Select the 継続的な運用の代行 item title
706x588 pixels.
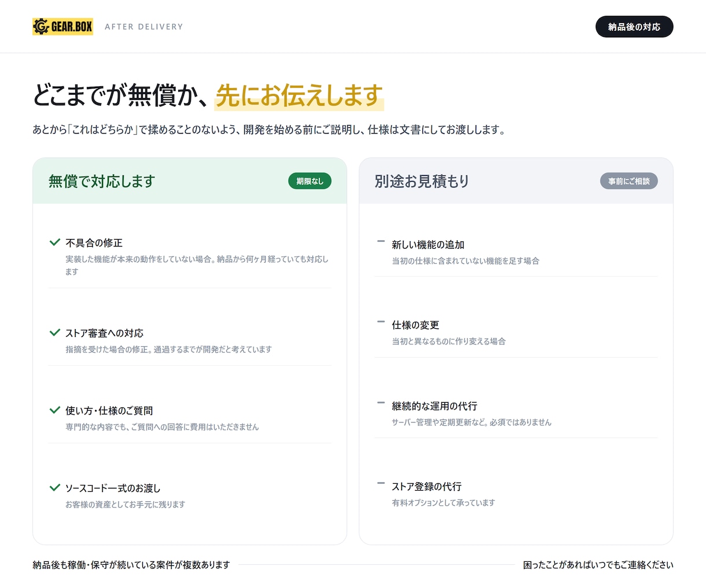[434, 406]
